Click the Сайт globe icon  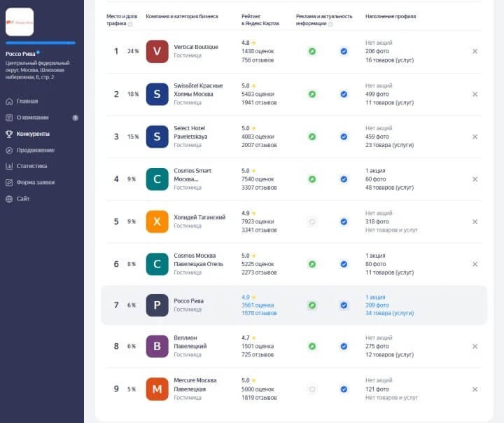click(9, 199)
